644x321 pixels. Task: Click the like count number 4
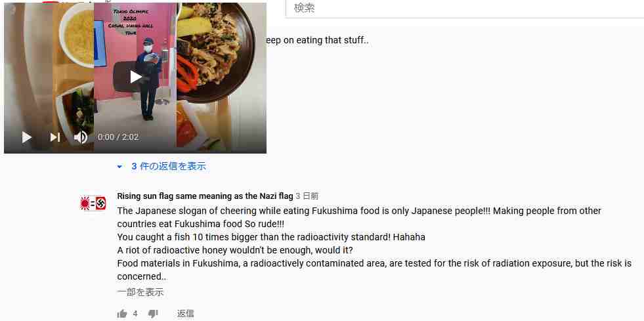pos(135,314)
